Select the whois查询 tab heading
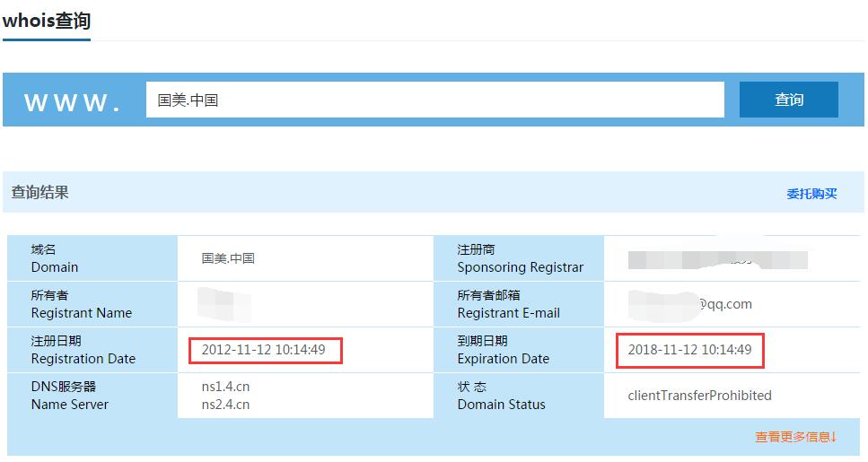 point(46,21)
